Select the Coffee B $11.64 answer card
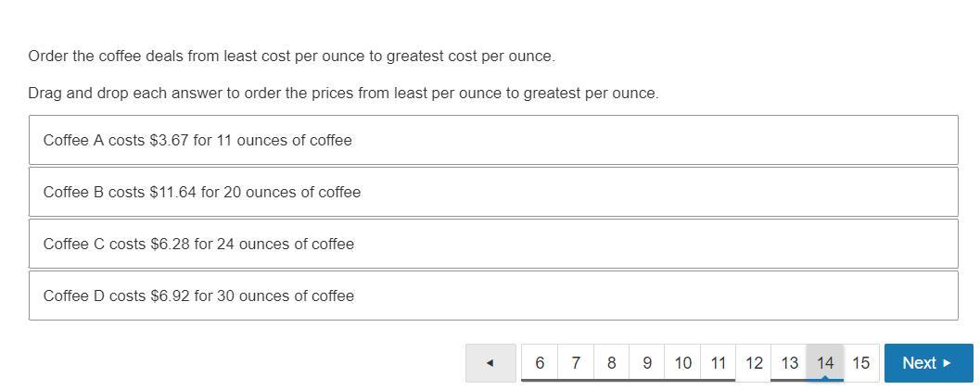This screenshot has height=390, width=980. tap(492, 193)
